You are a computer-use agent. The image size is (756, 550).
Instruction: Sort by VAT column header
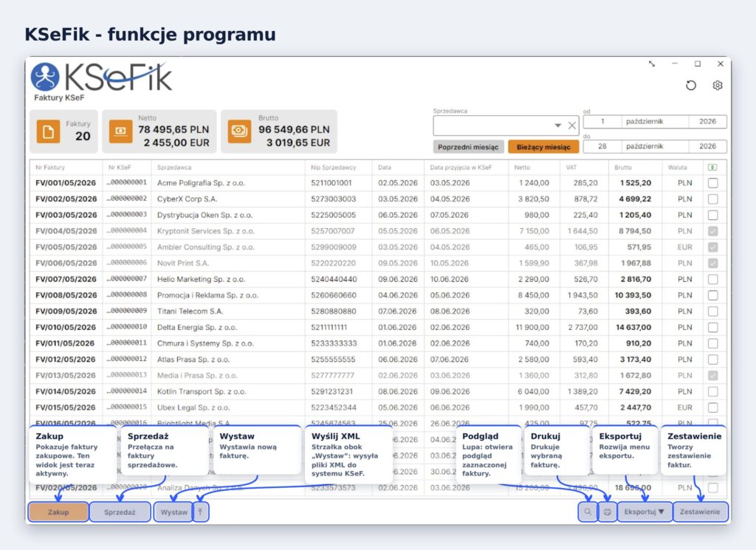click(x=571, y=168)
